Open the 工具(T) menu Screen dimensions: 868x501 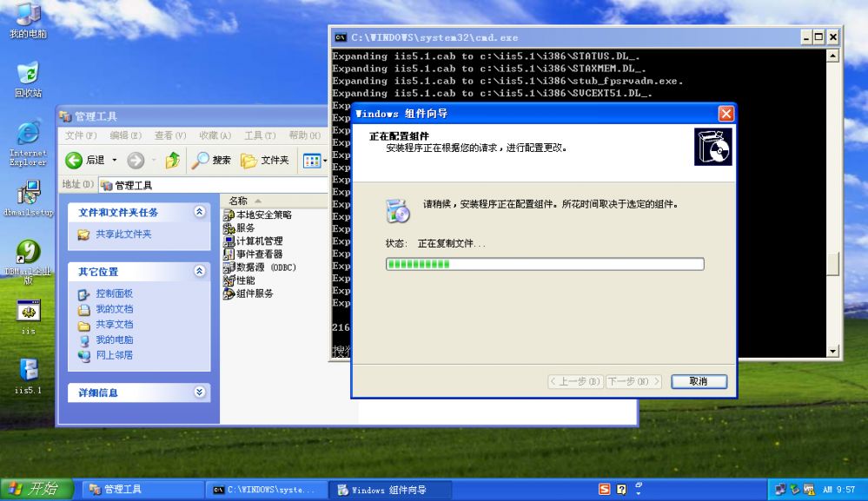[x=260, y=135]
